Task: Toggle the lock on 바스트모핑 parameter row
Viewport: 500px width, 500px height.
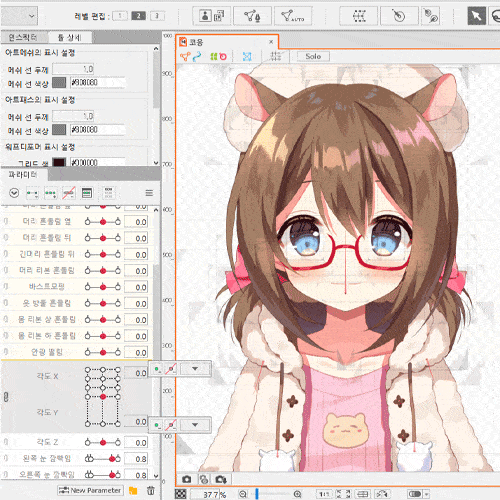Action: click(6, 286)
